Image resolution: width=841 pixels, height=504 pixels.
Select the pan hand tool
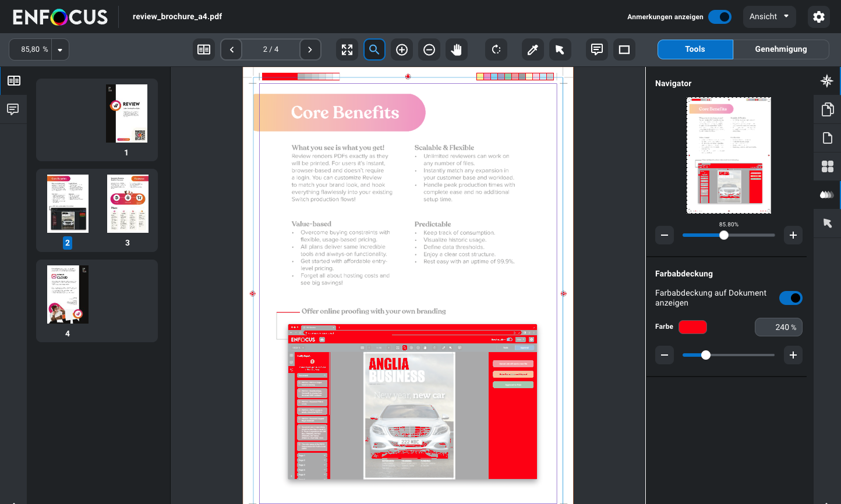[x=457, y=49]
